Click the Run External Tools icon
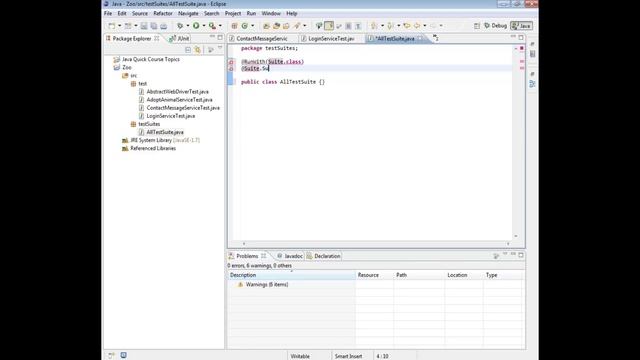The image size is (640, 360). click(x=212, y=26)
